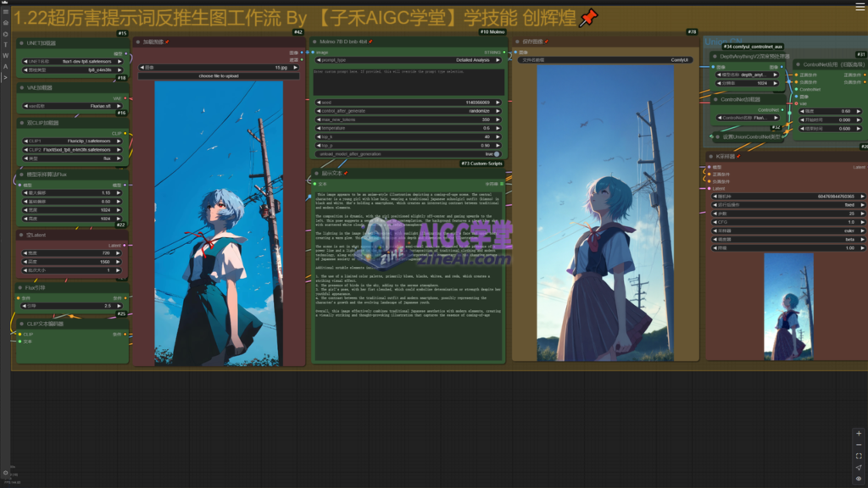Click the 保存图像 filename prefix field

(x=605, y=60)
